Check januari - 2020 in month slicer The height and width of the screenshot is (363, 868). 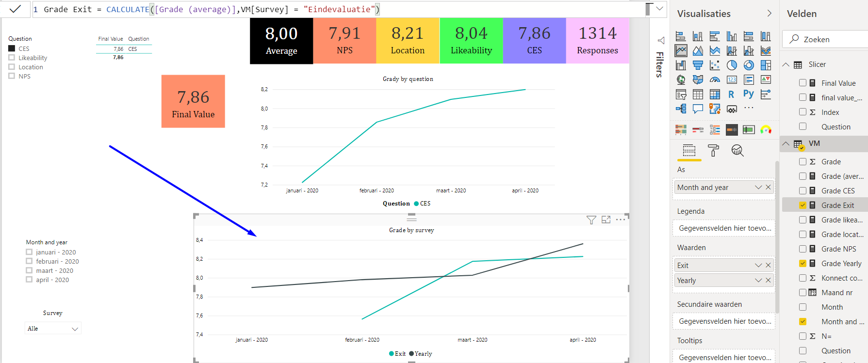[29, 252]
